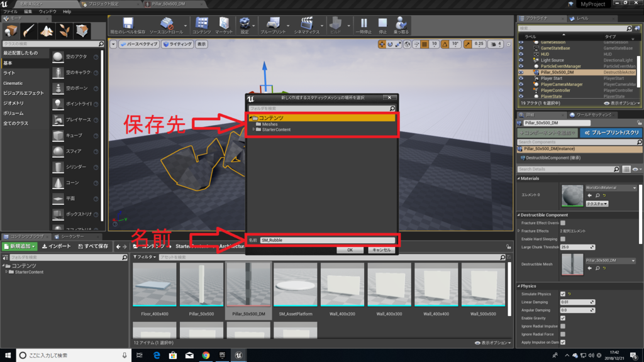Image resolution: width=644 pixels, height=362 pixels.
Task: Open the Show viewport menu
Action: 201,45
